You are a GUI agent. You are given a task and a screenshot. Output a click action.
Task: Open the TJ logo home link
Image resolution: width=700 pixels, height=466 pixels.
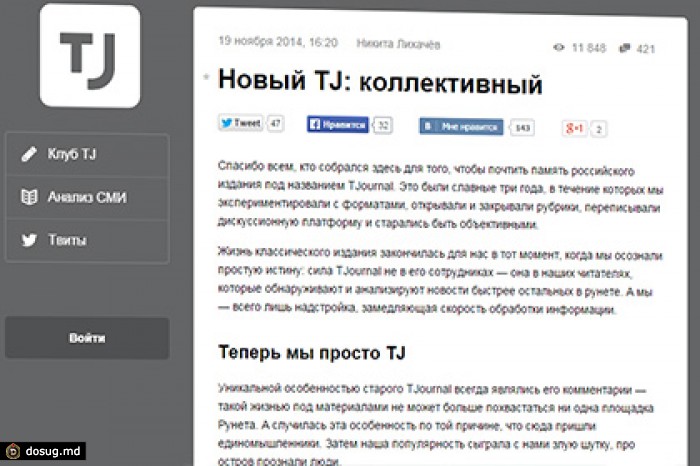pyautogui.click(x=90, y=56)
